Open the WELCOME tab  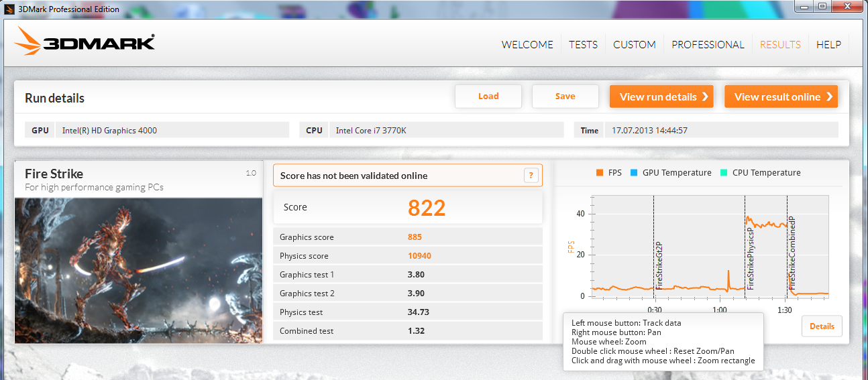527,45
